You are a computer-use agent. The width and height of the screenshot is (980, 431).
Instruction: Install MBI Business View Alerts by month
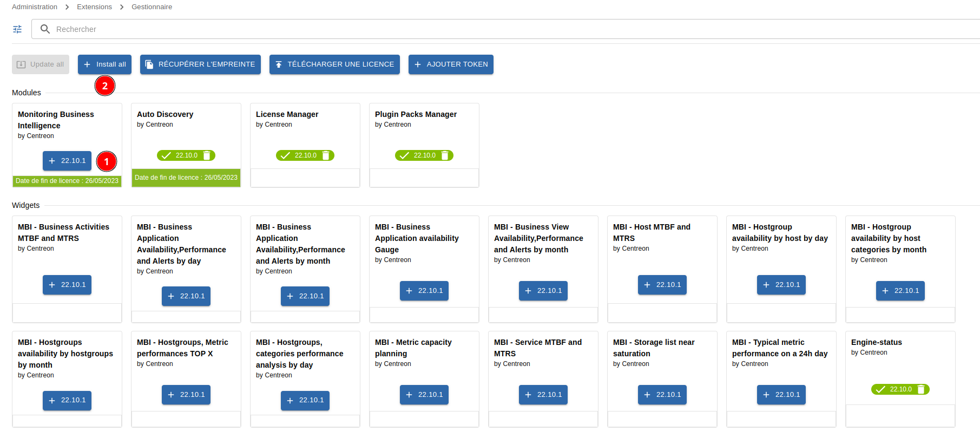tap(543, 291)
